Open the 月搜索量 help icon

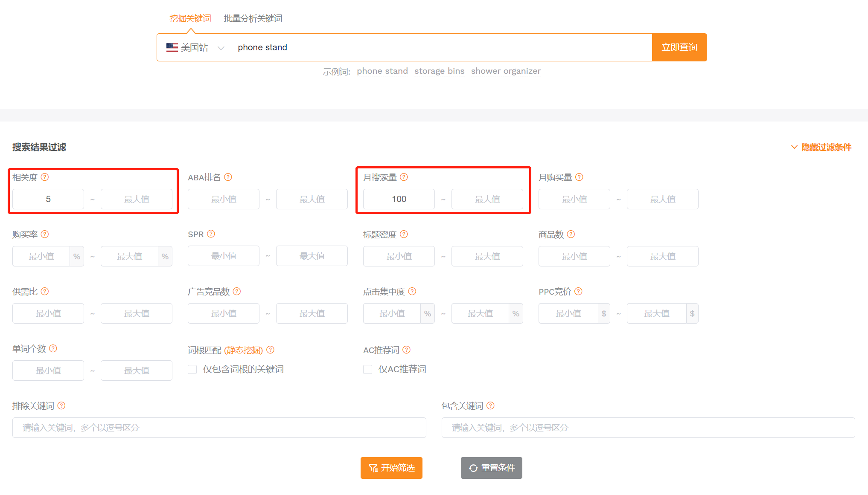405,177
